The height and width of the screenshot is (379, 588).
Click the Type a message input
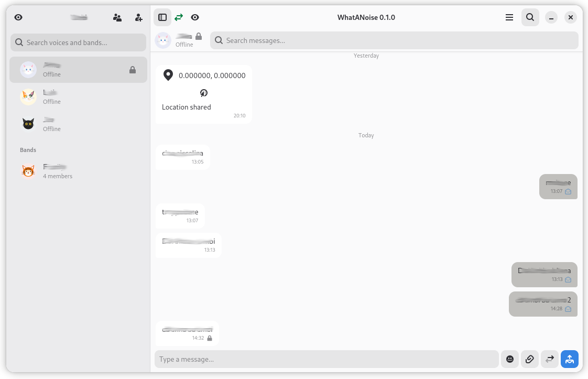[326, 359]
